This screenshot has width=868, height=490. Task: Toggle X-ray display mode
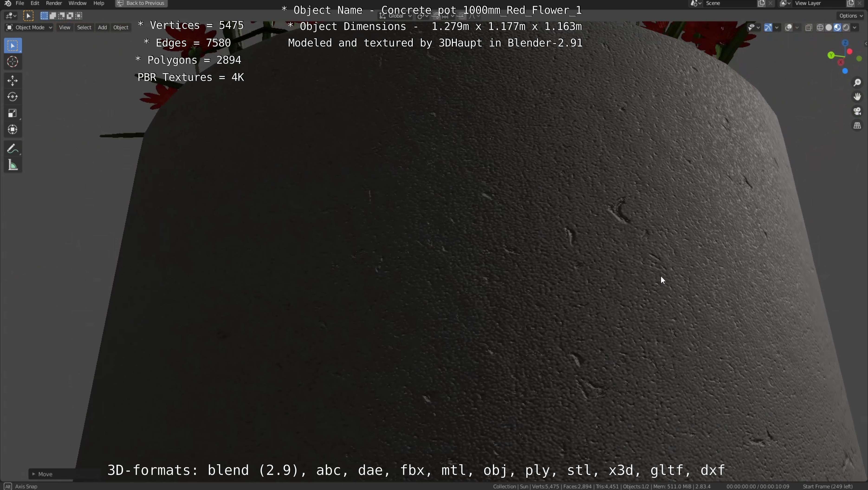point(809,28)
